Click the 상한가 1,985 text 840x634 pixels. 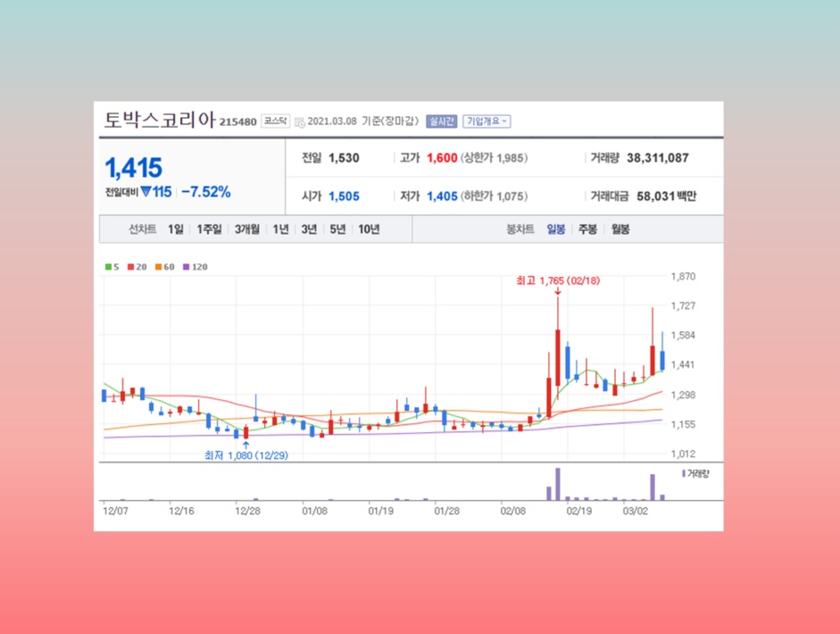point(494,158)
